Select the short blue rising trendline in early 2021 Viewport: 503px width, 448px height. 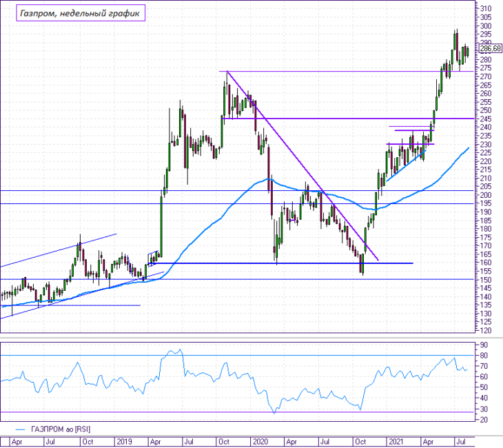[x=406, y=165]
